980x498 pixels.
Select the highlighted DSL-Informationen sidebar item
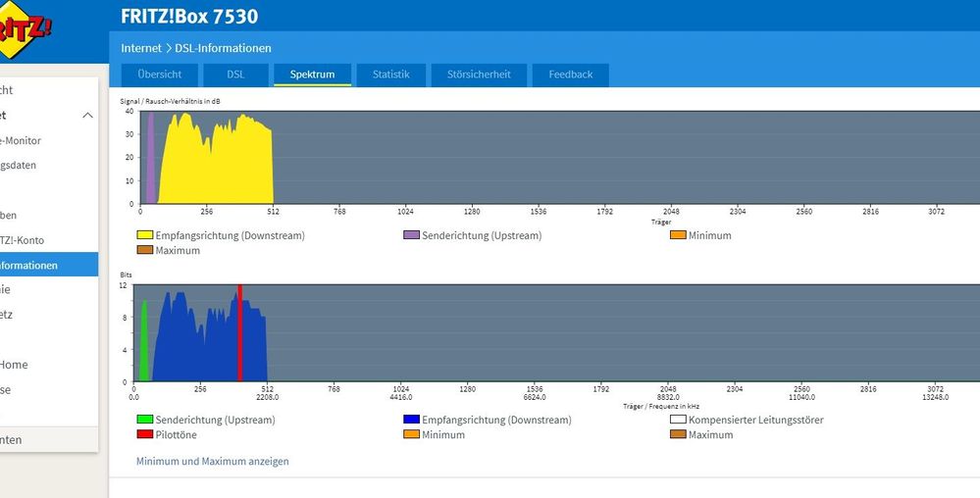49,265
